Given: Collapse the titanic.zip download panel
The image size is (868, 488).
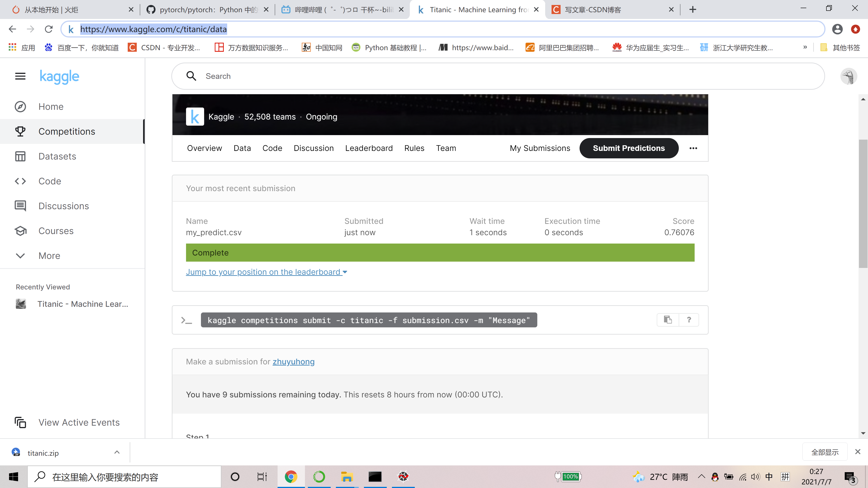Looking at the screenshot, I should [x=117, y=452].
